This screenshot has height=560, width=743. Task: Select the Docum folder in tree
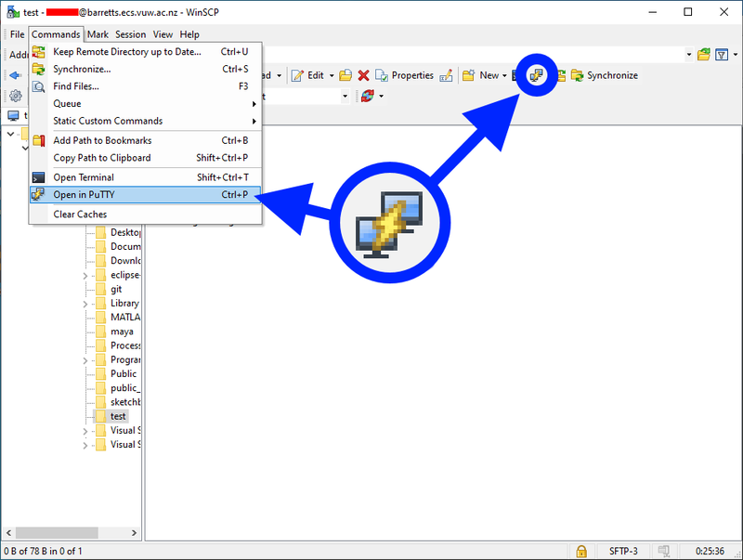pos(119,246)
